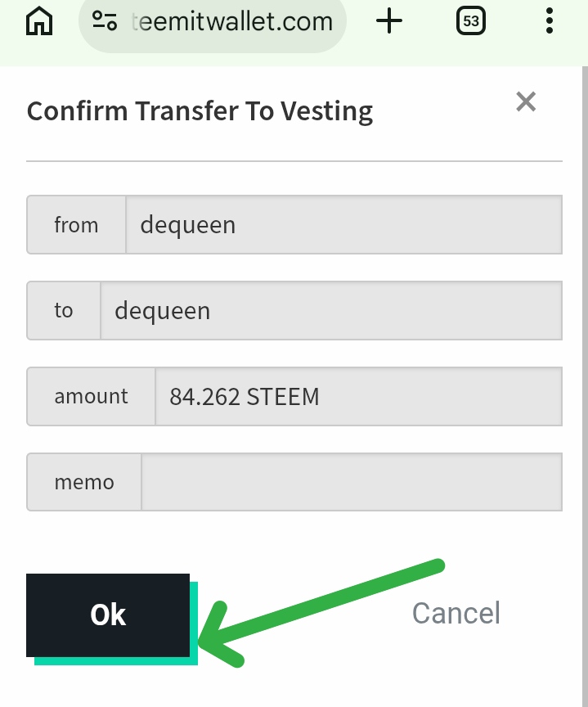
Task: Click the from field containing dequeen
Action: (x=343, y=224)
